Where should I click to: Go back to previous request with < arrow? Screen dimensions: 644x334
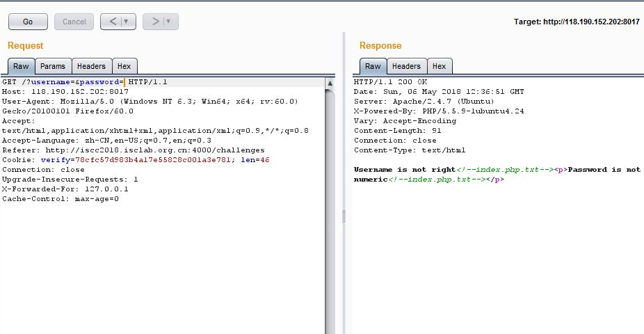click(x=112, y=22)
